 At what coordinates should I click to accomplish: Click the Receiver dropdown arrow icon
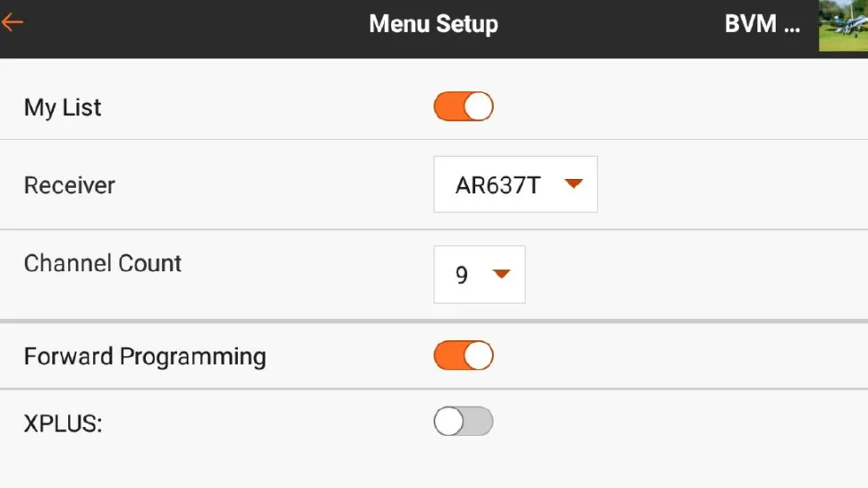click(574, 184)
